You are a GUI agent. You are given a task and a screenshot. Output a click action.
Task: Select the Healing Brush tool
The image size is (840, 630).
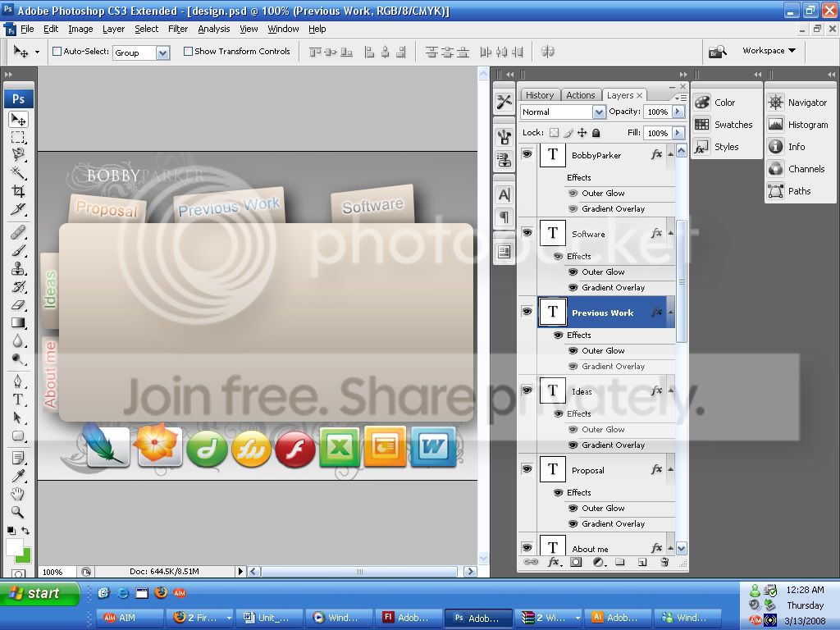[18, 232]
